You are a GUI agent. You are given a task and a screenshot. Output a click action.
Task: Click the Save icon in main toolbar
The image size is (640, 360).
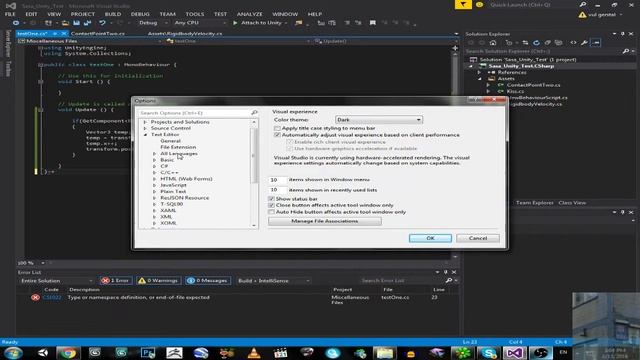point(76,23)
